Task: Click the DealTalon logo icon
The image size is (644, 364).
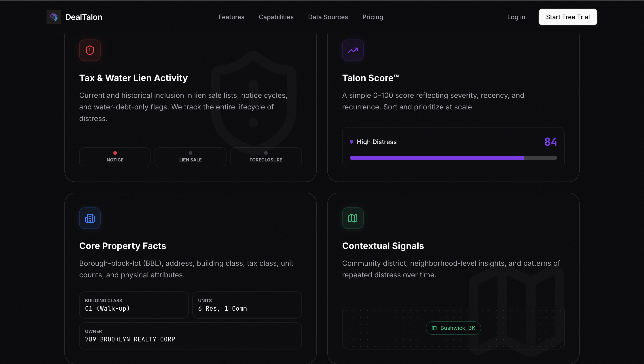Action: pos(54,17)
